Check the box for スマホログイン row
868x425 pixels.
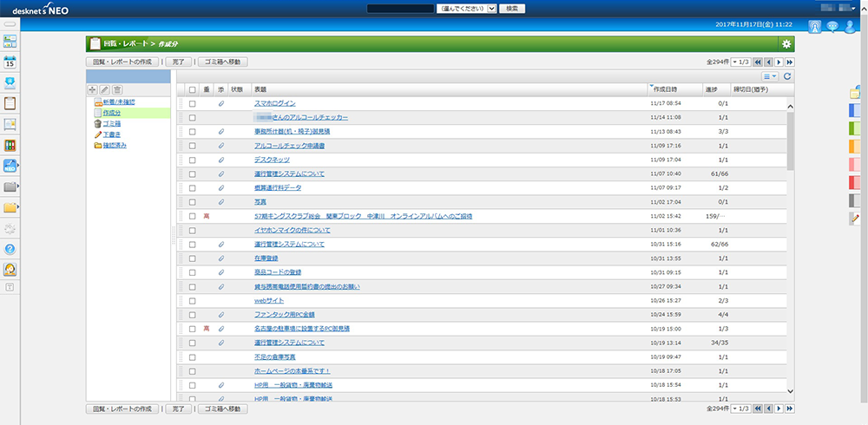coord(193,103)
